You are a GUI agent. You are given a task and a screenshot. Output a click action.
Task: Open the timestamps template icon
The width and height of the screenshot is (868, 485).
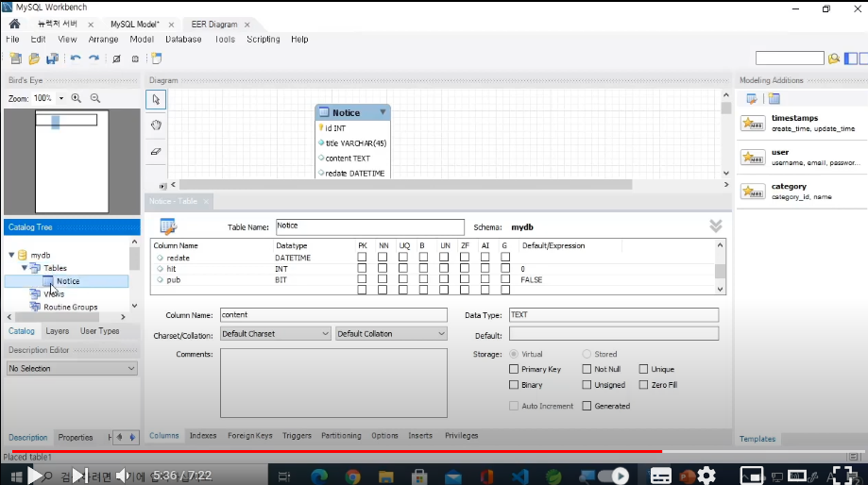753,123
